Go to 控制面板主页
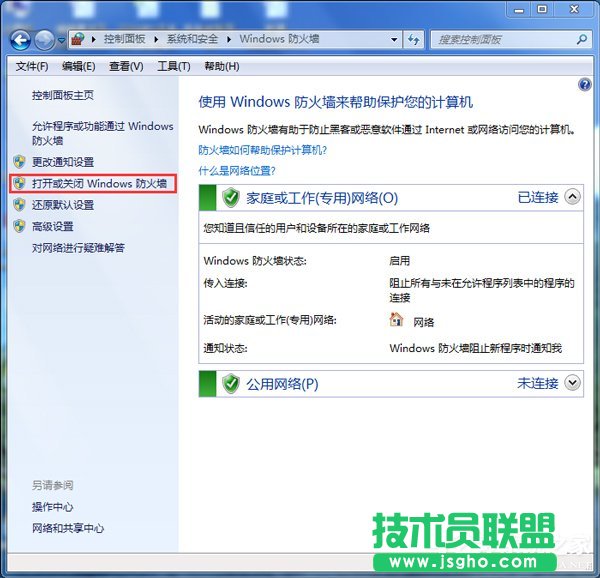The height and width of the screenshot is (578, 600). 63,95
